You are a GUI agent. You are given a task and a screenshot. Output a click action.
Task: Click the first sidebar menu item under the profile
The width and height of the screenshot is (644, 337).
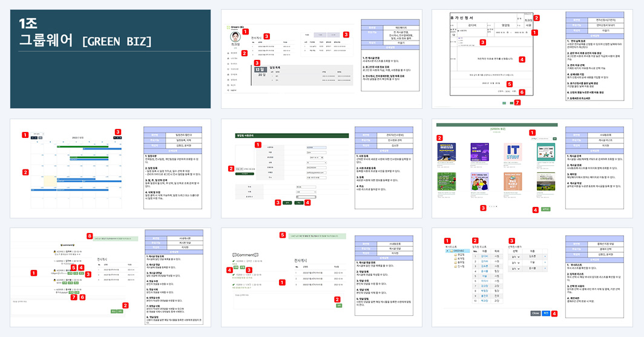(233, 53)
